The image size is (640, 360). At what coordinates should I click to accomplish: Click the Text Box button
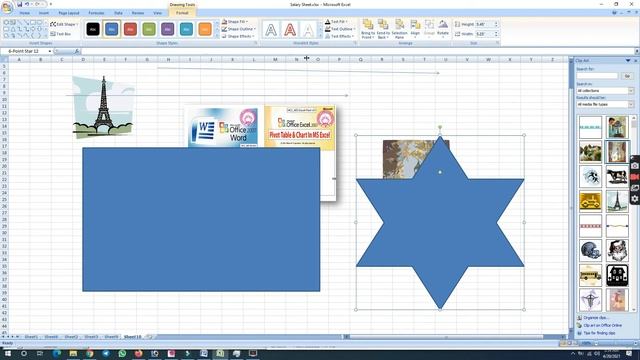pyautogui.click(x=61, y=34)
